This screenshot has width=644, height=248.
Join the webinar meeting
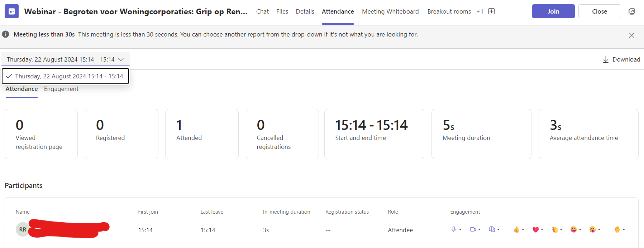point(553,11)
